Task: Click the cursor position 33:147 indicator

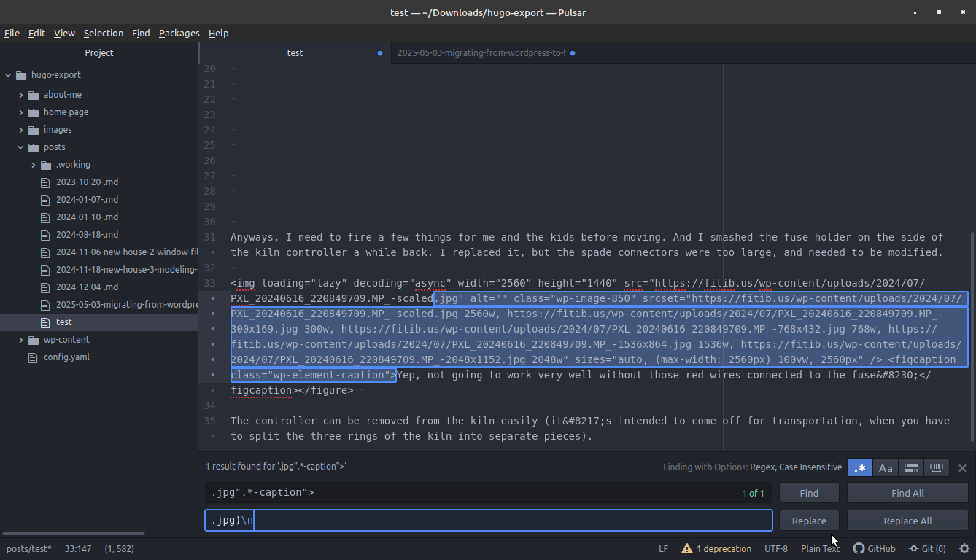Action: pos(78,548)
